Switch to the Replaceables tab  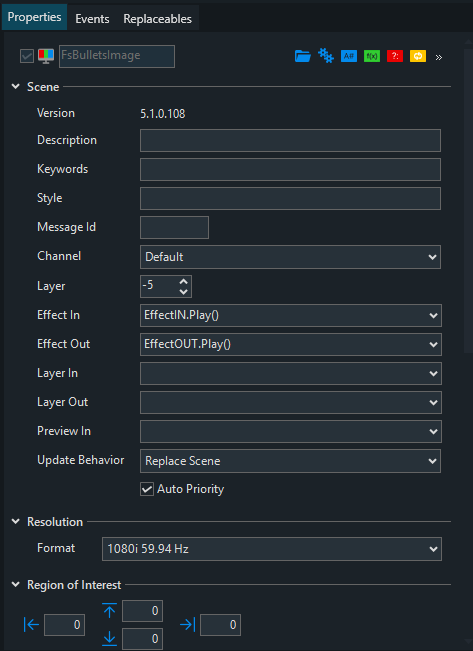click(x=157, y=19)
